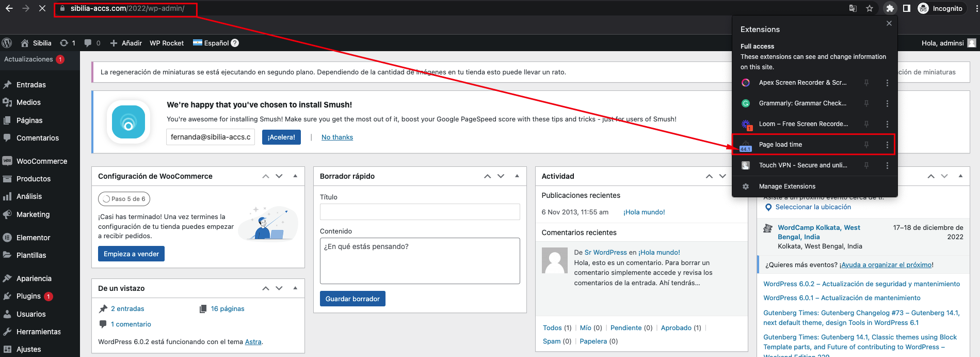Click the WordPress logo in the admin bar

coord(7,43)
